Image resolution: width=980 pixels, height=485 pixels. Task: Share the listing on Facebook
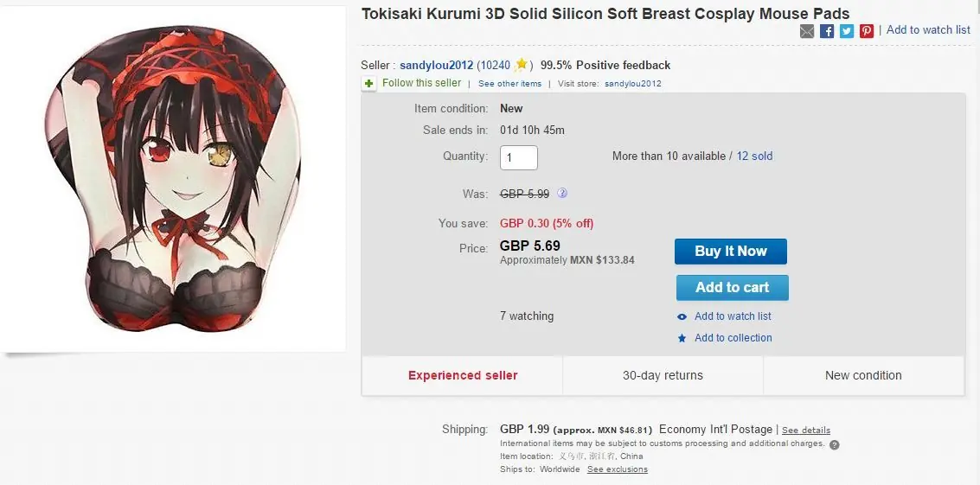[827, 31]
